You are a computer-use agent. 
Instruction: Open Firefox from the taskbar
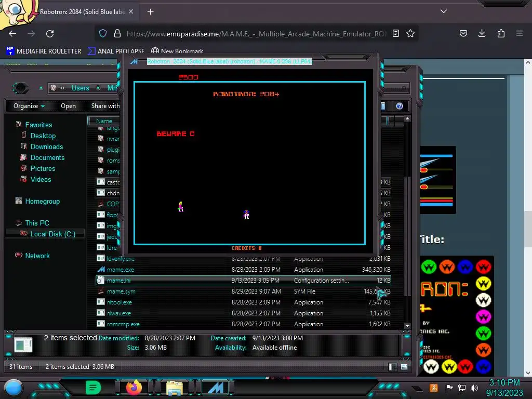tap(134, 388)
